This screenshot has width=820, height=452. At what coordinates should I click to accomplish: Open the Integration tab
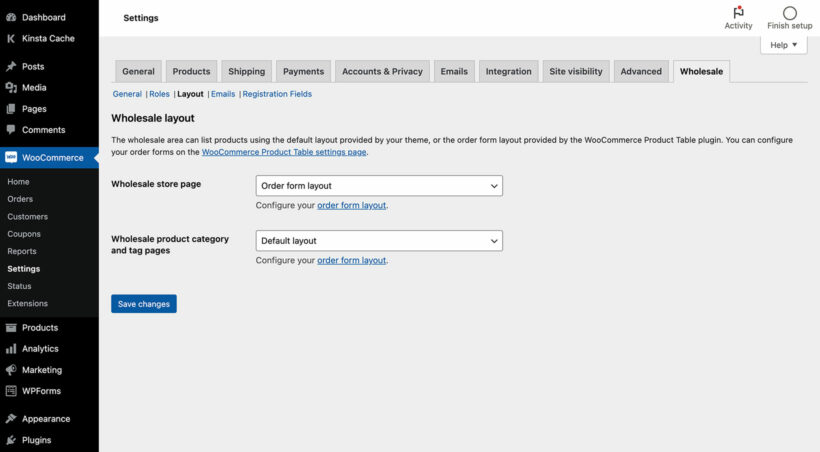pos(508,71)
